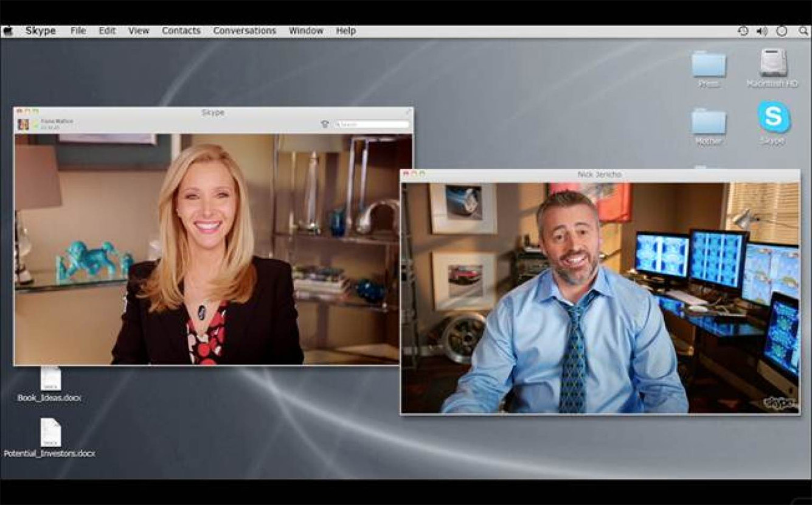Image resolution: width=812 pixels, height=505 pixels.
Task: Click the Time Machine clock icon in menu bar
Action: click(743, 31)
